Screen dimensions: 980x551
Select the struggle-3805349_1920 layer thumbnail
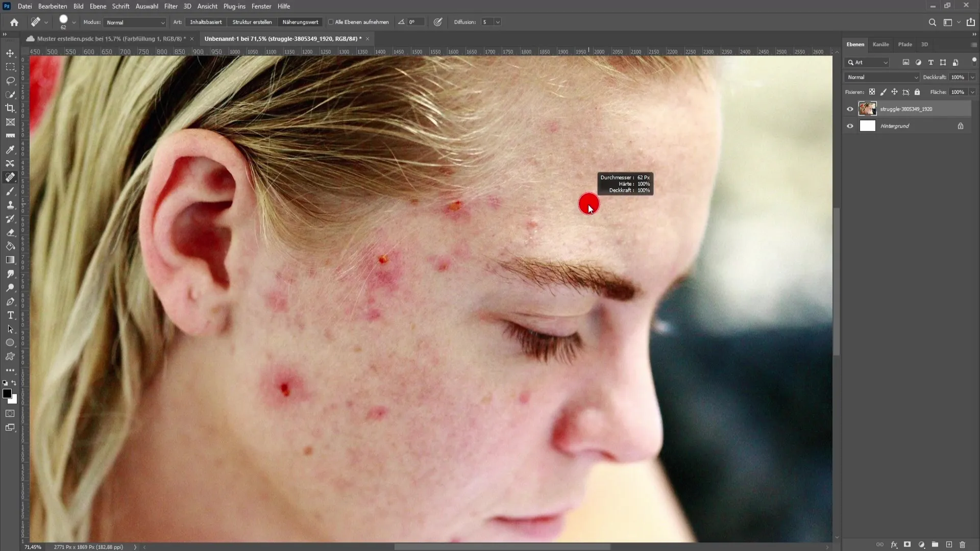coord(868,108)
